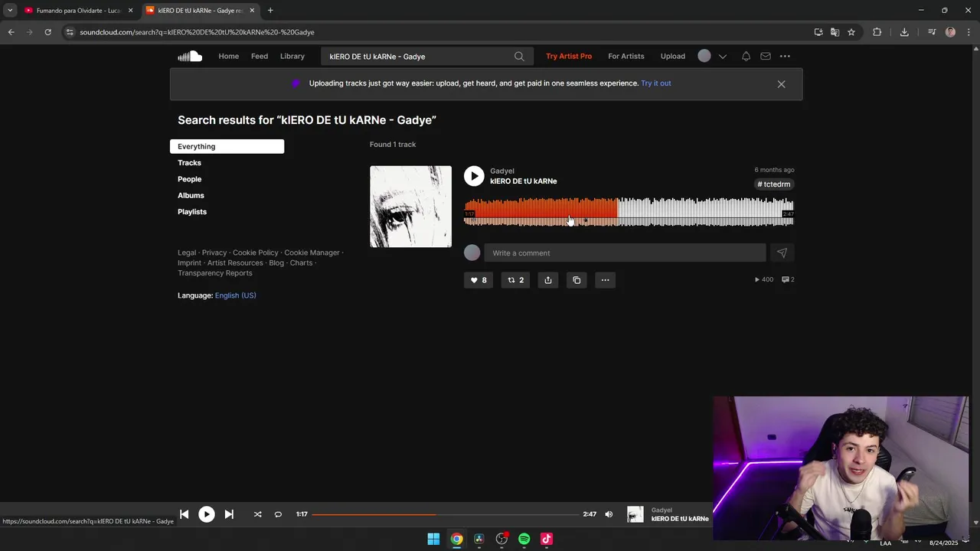Open the messages envelope icon
Viewport: 980px width, 551px height.
point(766,56)
